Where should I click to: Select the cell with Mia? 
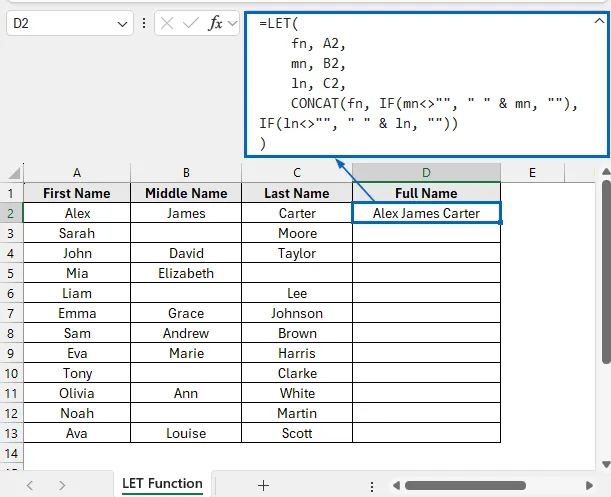point(77,273)
